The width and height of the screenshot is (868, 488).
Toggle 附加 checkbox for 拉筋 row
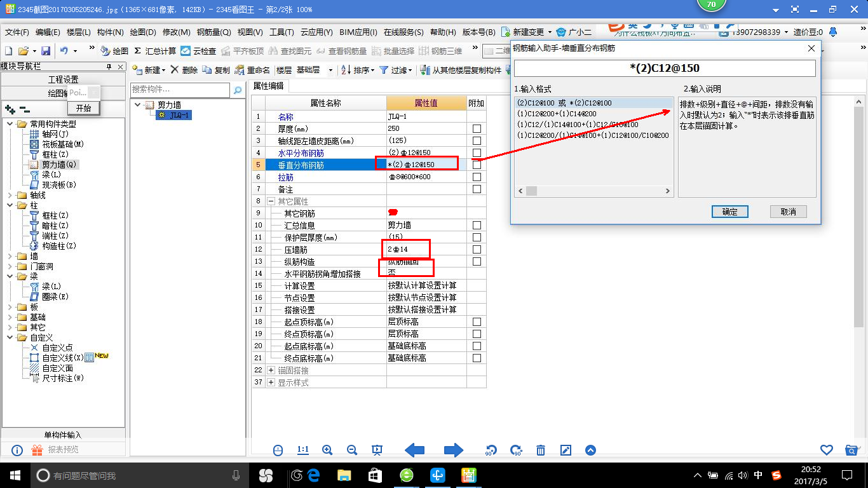point(477,177)
